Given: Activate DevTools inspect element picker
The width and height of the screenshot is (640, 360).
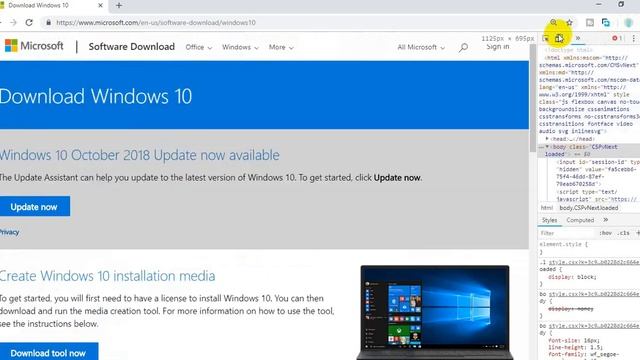Looking at the screenshot, I should coord(546,38).
